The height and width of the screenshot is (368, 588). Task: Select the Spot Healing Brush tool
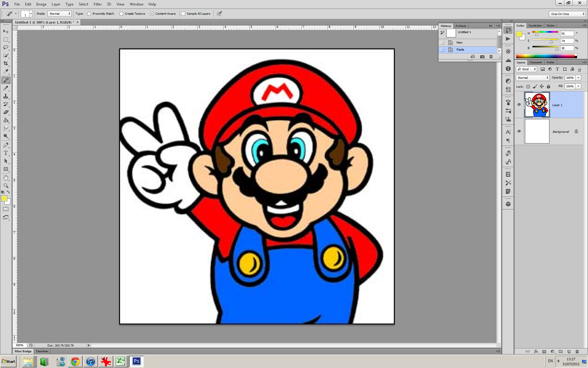[6, 80]
